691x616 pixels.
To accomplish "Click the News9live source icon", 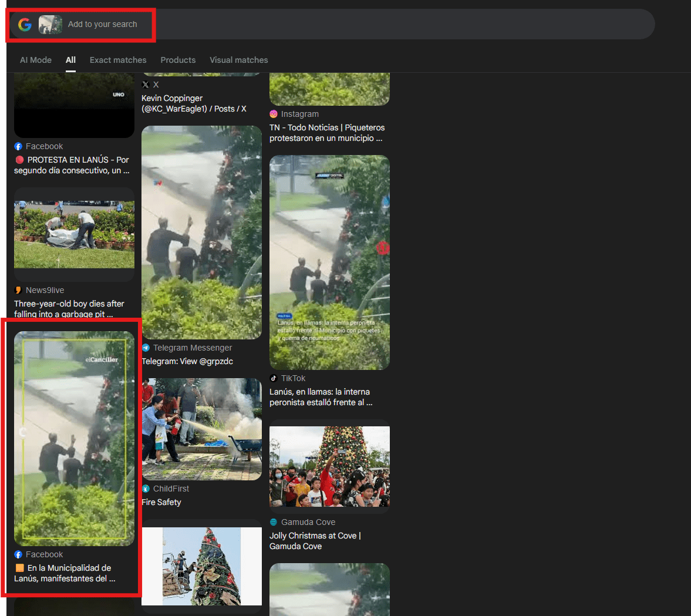I will tap(18, 290).
